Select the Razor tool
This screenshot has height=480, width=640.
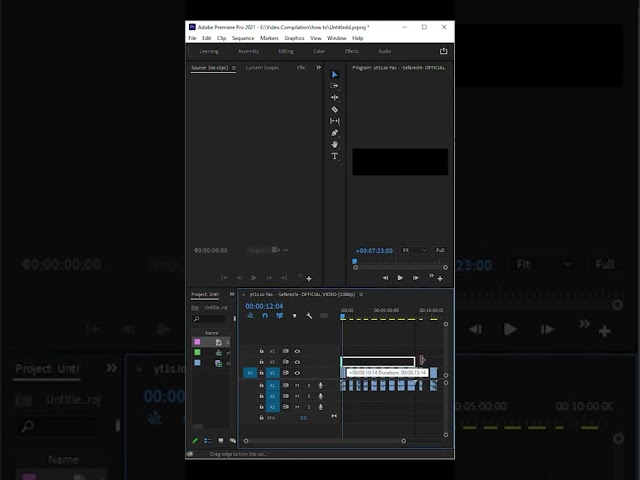click(334, 109)
